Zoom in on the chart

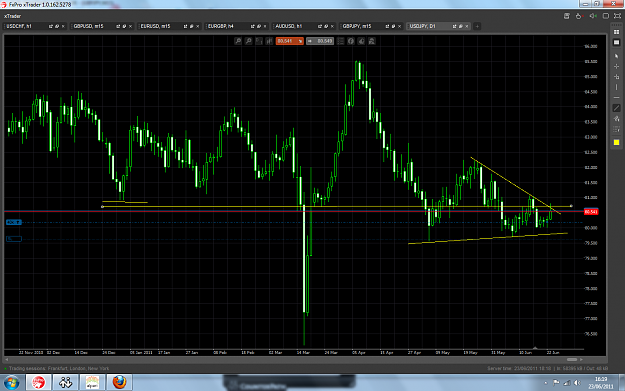[238, 41]
